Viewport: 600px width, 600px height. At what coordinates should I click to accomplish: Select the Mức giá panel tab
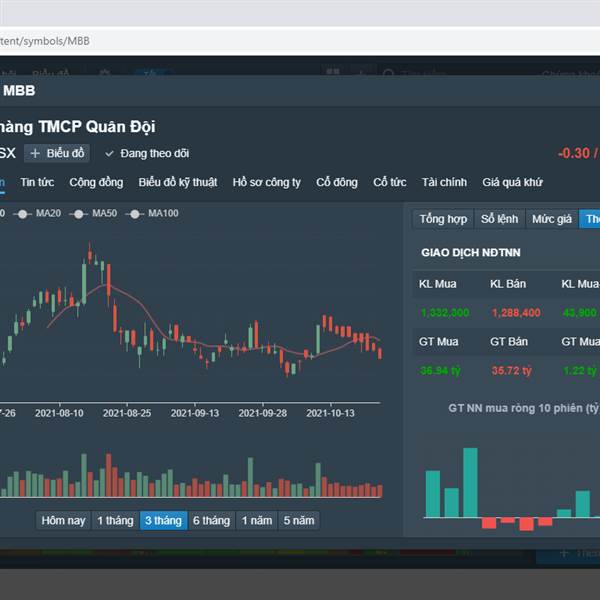pos(552,219)
